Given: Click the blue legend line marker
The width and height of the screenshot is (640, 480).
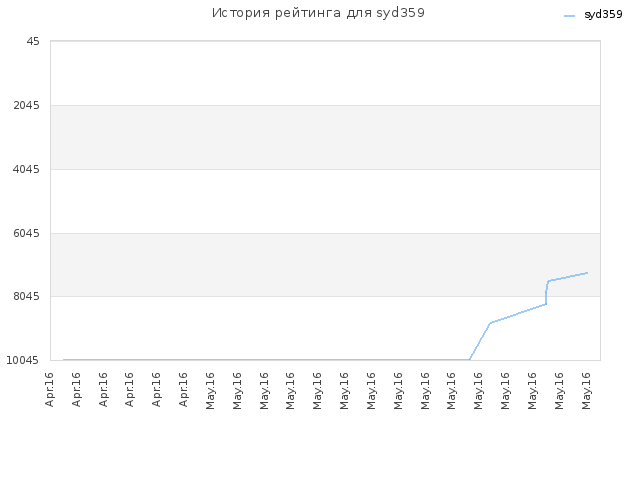Looking at the screenshot, I should pos(569,16).
